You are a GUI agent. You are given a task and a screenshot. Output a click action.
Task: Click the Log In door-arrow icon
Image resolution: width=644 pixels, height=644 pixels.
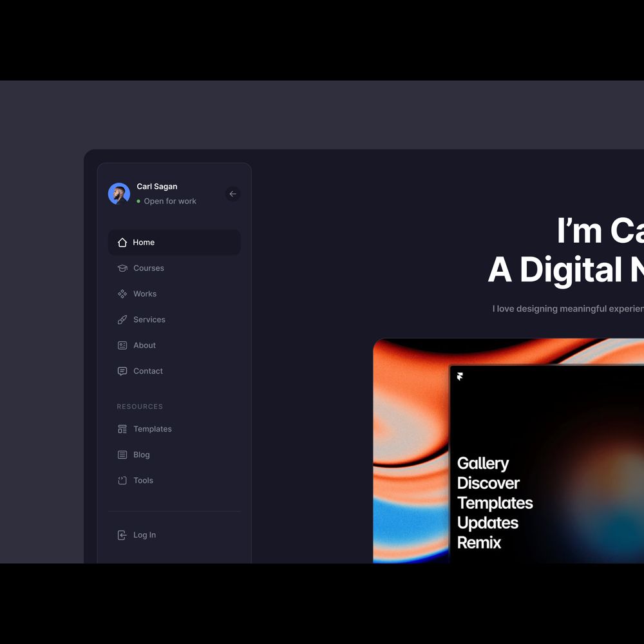tap(122, 535)
